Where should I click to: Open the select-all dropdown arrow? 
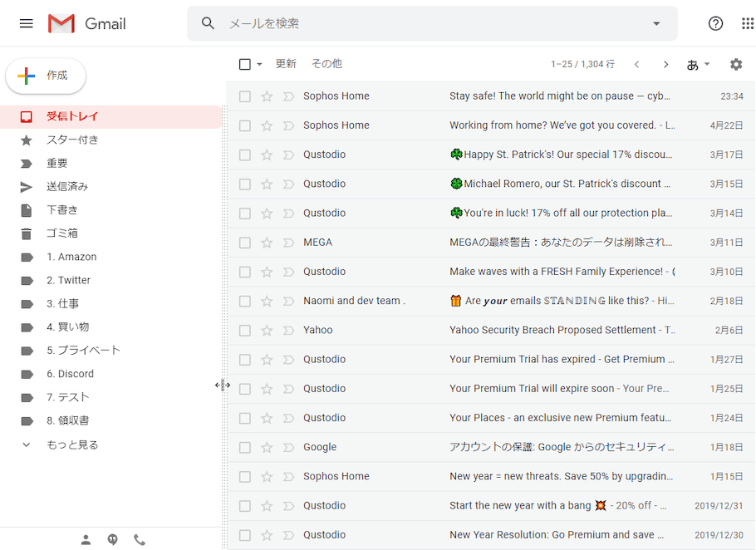click(259, 64)
